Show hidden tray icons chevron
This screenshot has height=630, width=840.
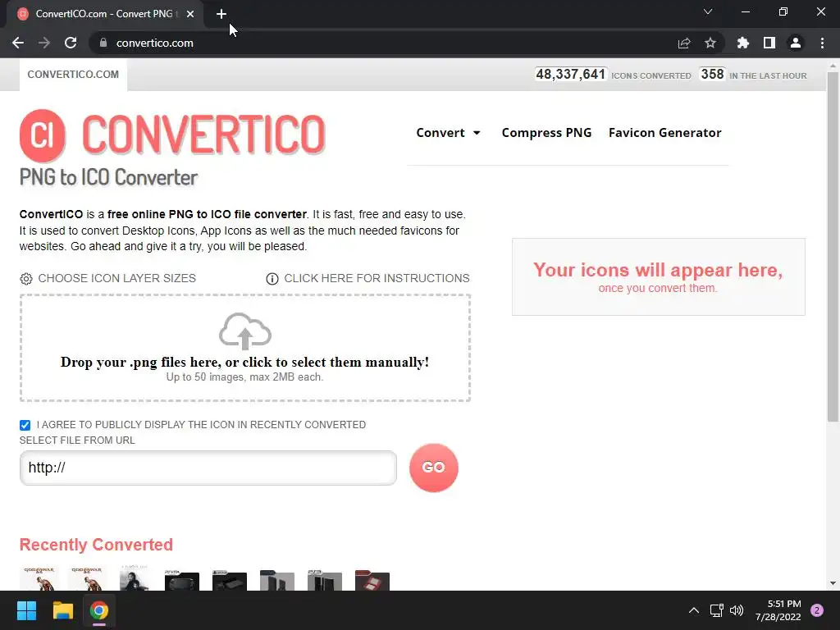pyautogui.click(x=694, y=610)
